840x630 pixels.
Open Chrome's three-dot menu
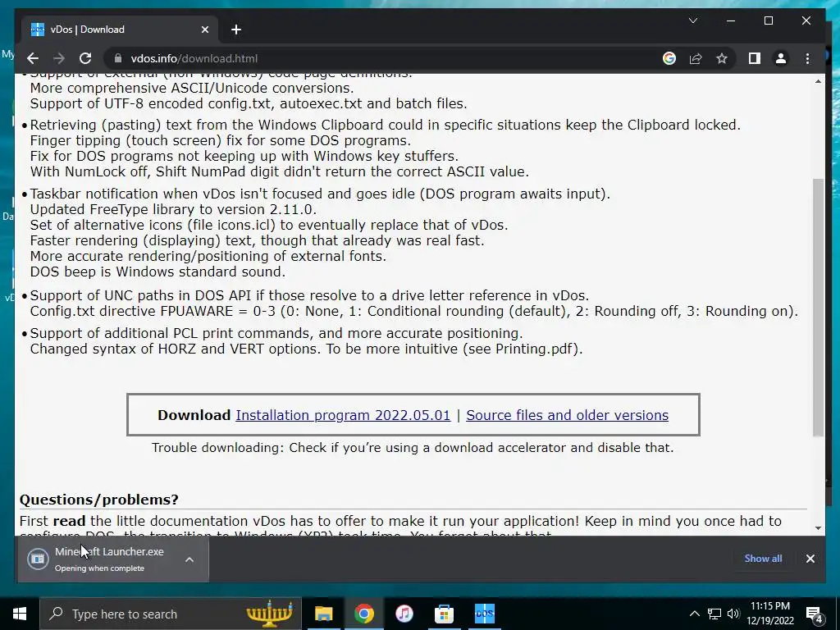[x=807, y=58]
